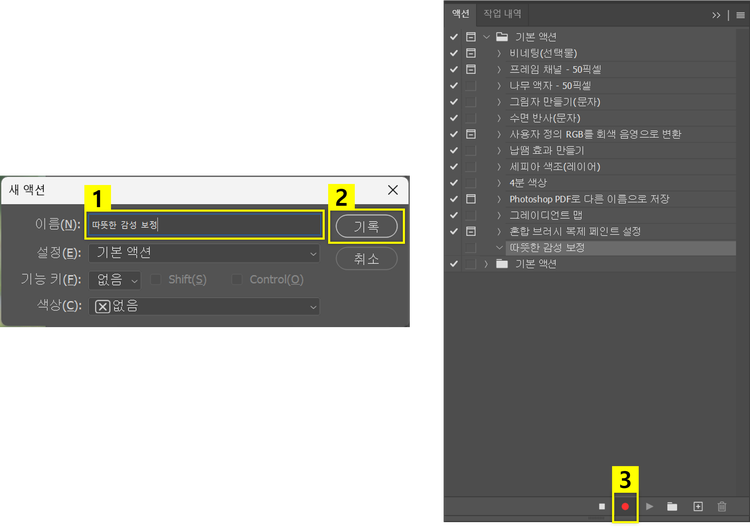Expand the 나무 액자 - 50픽셀 chevron
This screenshot has height=527, width=750.
tap(499, 86)
